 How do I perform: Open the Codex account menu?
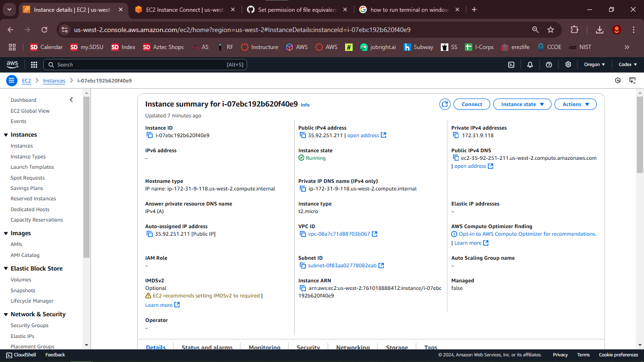point(628,65)
